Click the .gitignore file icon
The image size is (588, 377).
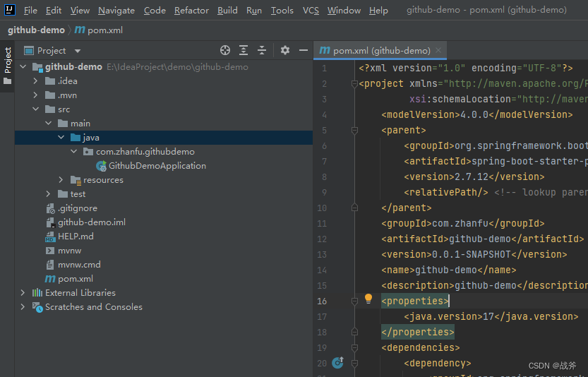[x=50, y=208]
